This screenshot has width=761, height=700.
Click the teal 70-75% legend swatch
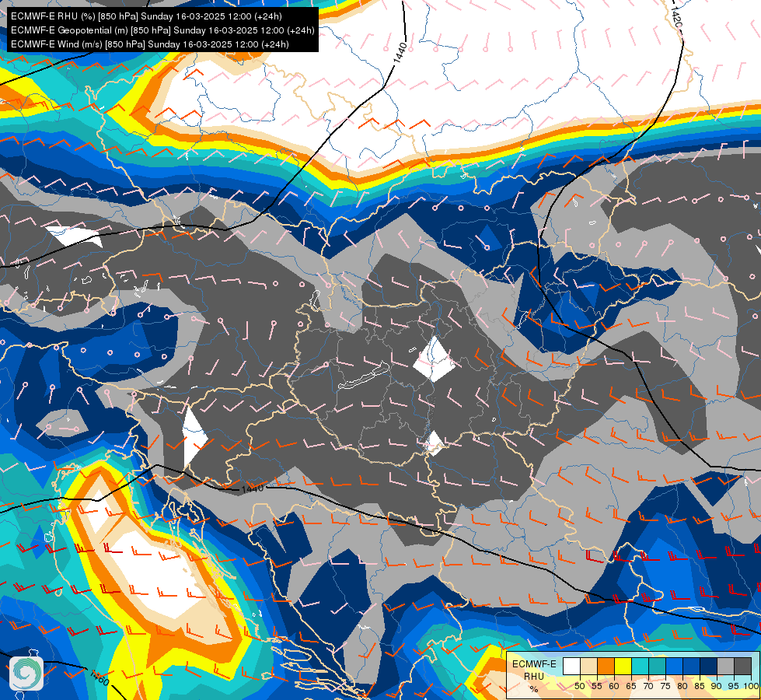[657, 666]
